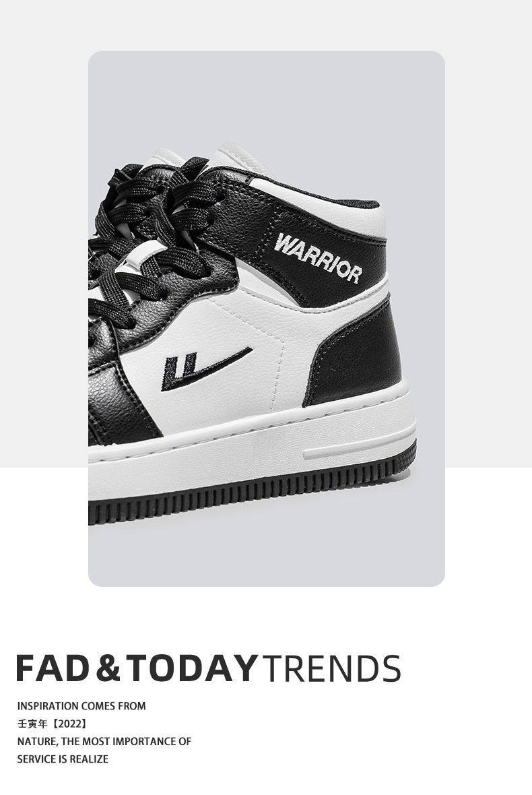Click the ampersand in the FAD&TODAY heading
This screenshot has height=795, width=532.
coord(108,668)
